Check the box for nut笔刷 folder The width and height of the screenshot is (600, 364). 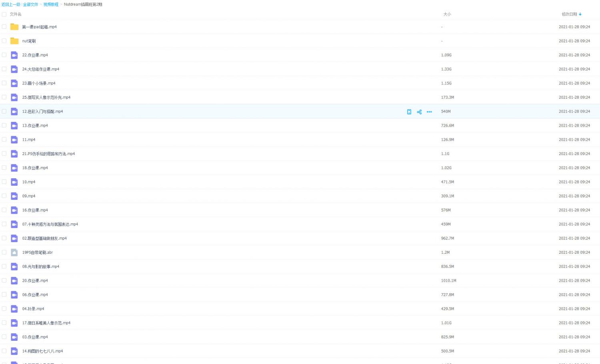pyautogui.click(x=4, y=41)
